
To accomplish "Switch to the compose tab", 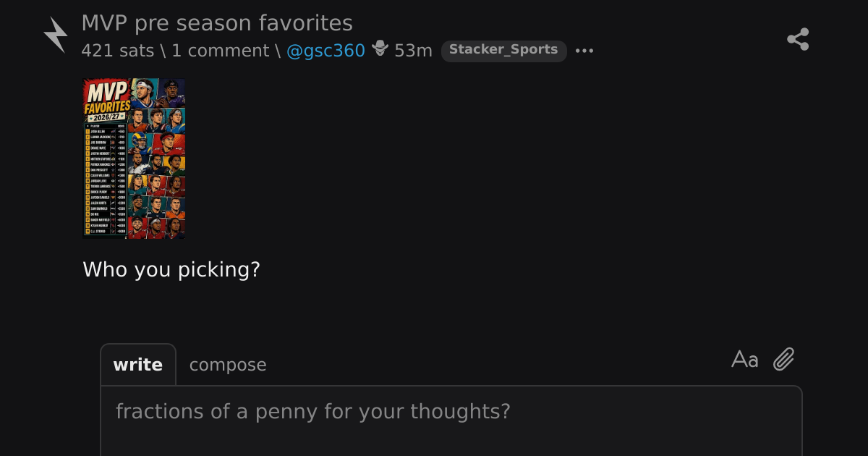I will point(228,365).
